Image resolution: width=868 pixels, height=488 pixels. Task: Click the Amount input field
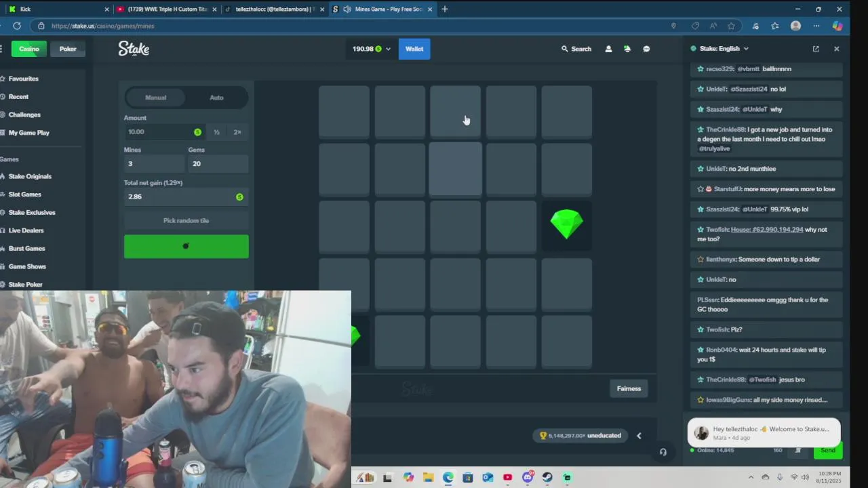tap(163, 132)
